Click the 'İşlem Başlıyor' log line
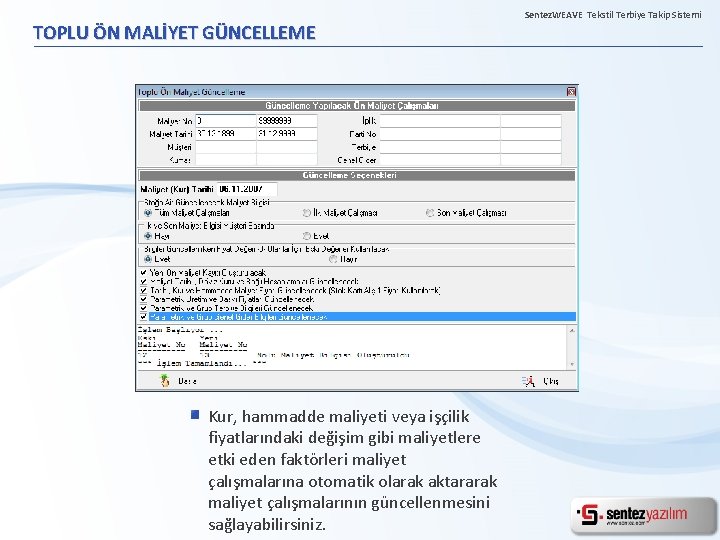The image size is (720, 540). click(180, 330)
